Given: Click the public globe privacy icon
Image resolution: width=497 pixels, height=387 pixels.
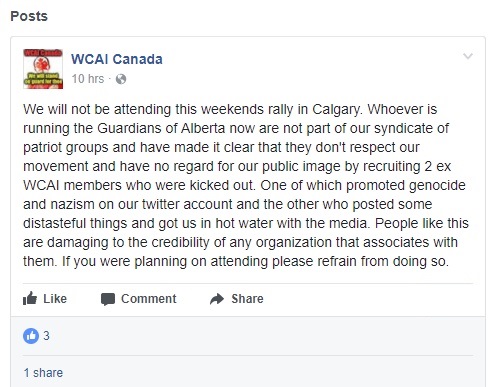Looking at the screenshot, I should [x=121, y=79].
